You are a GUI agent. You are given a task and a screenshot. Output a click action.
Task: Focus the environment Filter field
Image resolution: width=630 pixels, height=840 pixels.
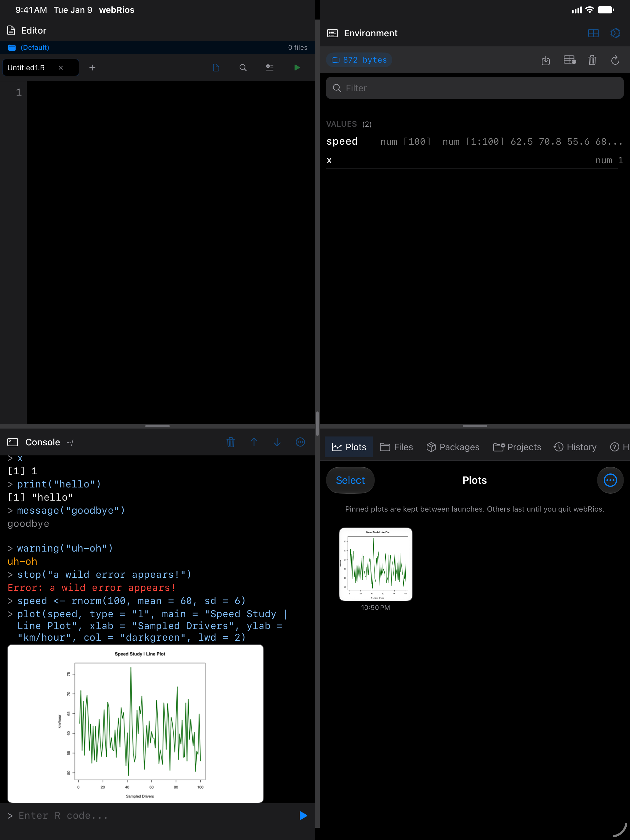(x=475, y=88)
